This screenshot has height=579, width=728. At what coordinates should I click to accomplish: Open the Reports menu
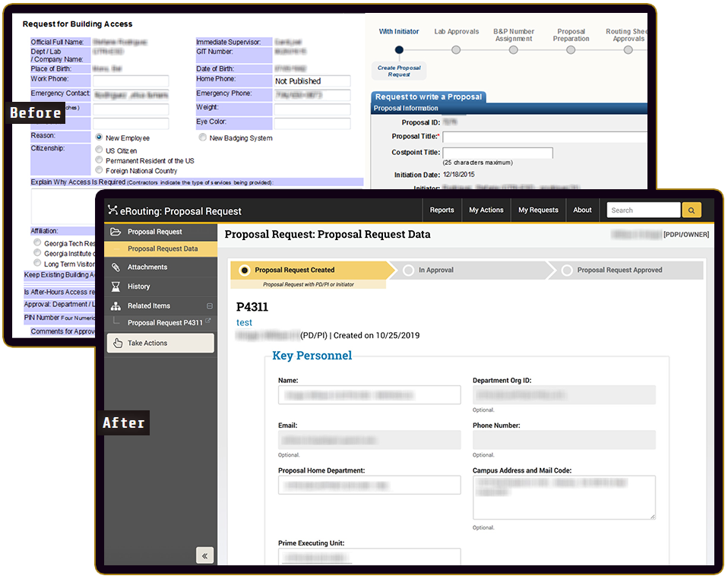(x=442, y=210)
